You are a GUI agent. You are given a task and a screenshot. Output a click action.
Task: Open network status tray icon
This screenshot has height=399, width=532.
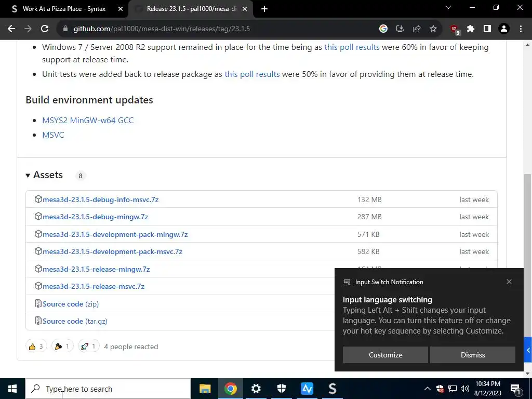coord(453,389)
